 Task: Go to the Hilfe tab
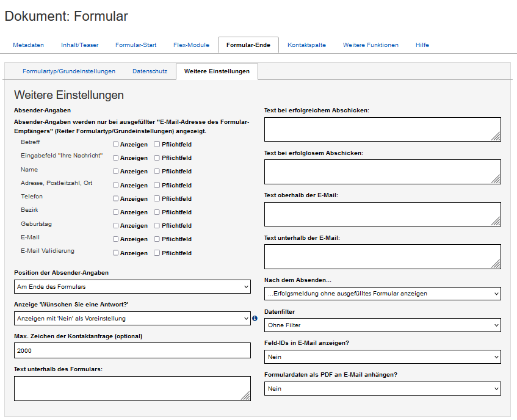[422, 45]
